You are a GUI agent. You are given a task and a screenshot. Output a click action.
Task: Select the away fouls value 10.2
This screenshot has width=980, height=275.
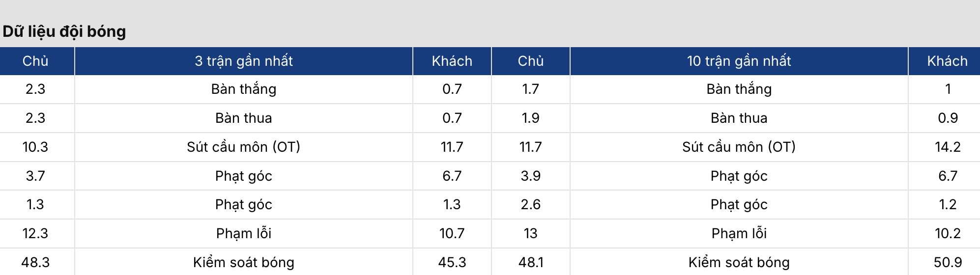click(x=947, y=233)
